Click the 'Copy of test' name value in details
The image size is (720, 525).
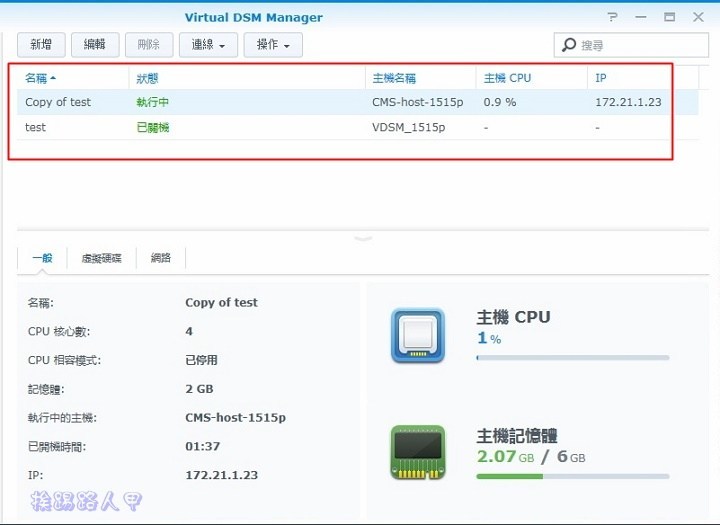click(x=221, y=303)
